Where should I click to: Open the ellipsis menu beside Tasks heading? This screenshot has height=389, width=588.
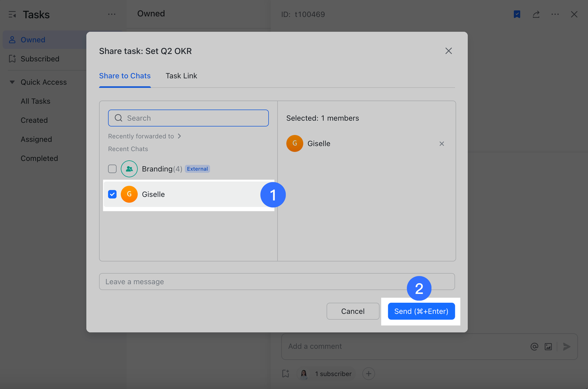pyautogui.click(x=112, y=14)
